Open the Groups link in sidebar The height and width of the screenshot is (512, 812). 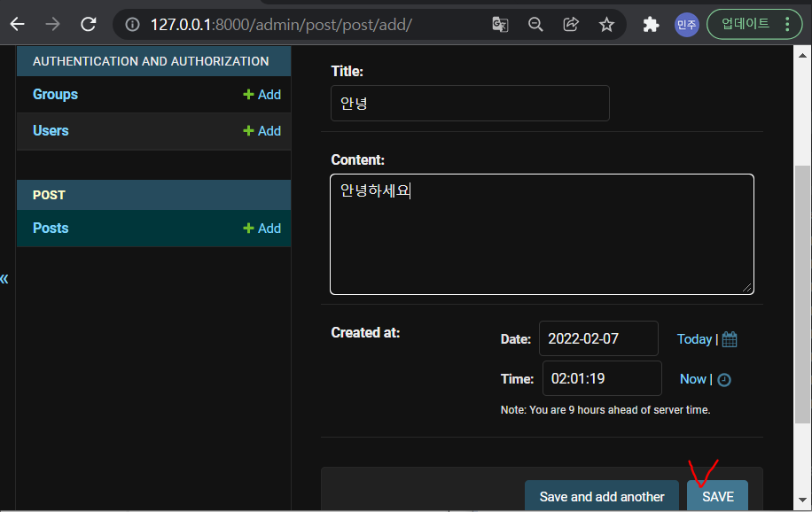(56, 94)
